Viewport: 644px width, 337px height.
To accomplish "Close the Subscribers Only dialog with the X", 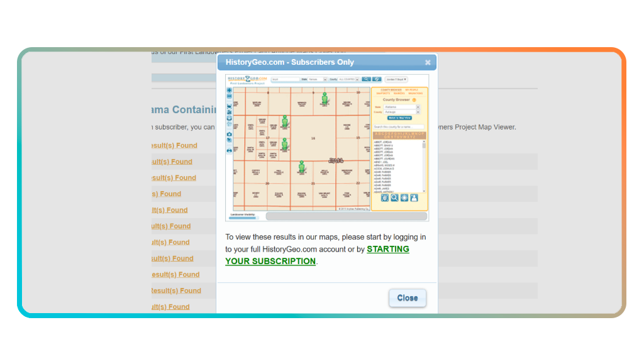I will click(x=428, y=62).
